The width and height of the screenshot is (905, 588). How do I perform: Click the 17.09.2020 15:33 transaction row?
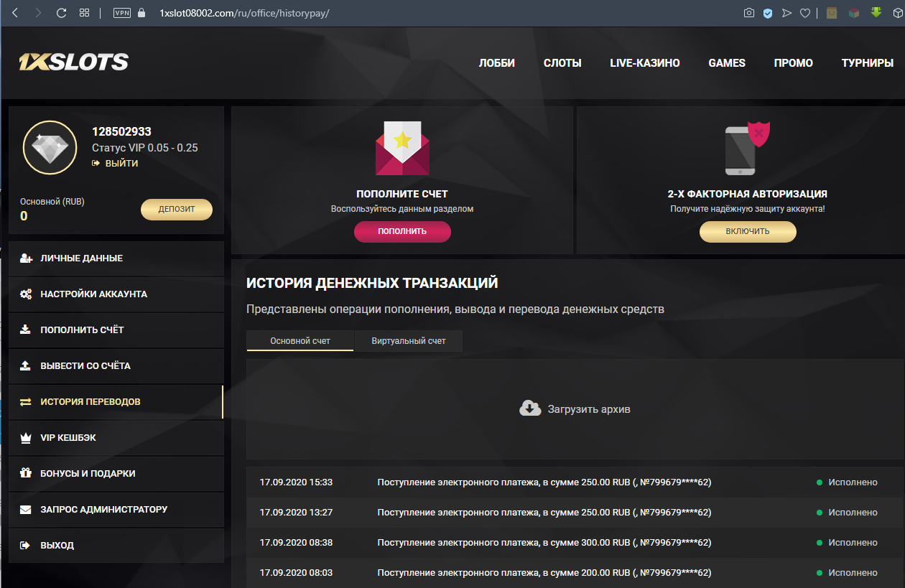point(544,482)
